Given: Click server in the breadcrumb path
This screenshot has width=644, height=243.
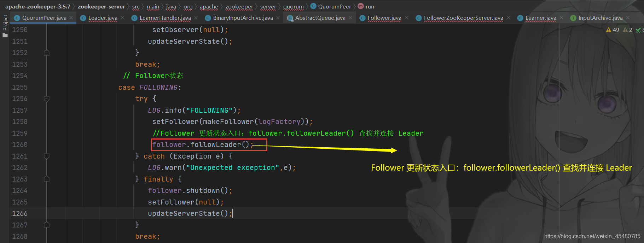Looking at the screenshot, I should [x=268, y=6].
